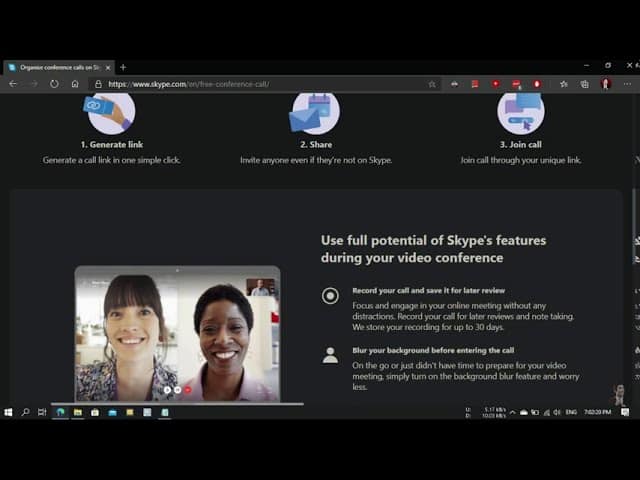Open the volume control in system tray
This screenshot has width=640, height=480.
pyautogui.click(x=557, y=412)
